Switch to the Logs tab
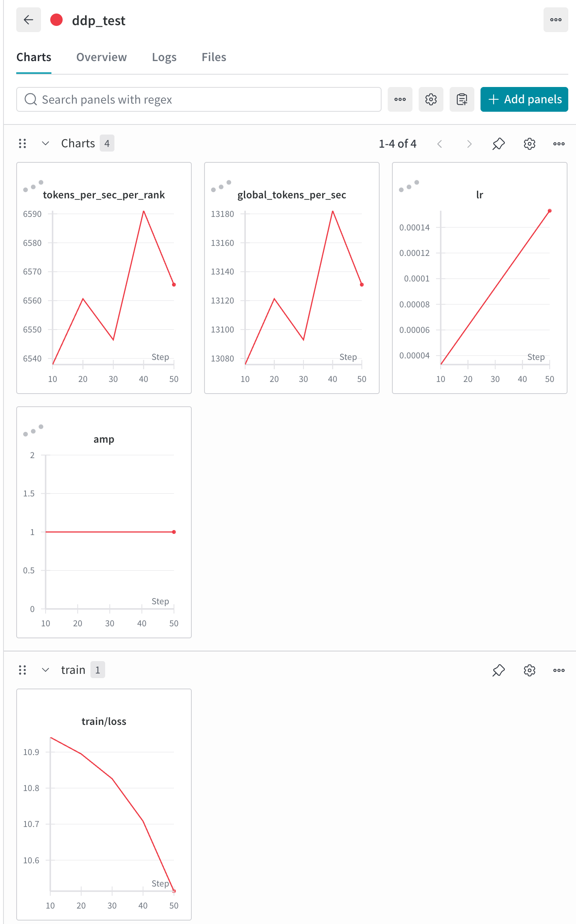This screenshot has height=924, width=576. (x=164, y=57)
